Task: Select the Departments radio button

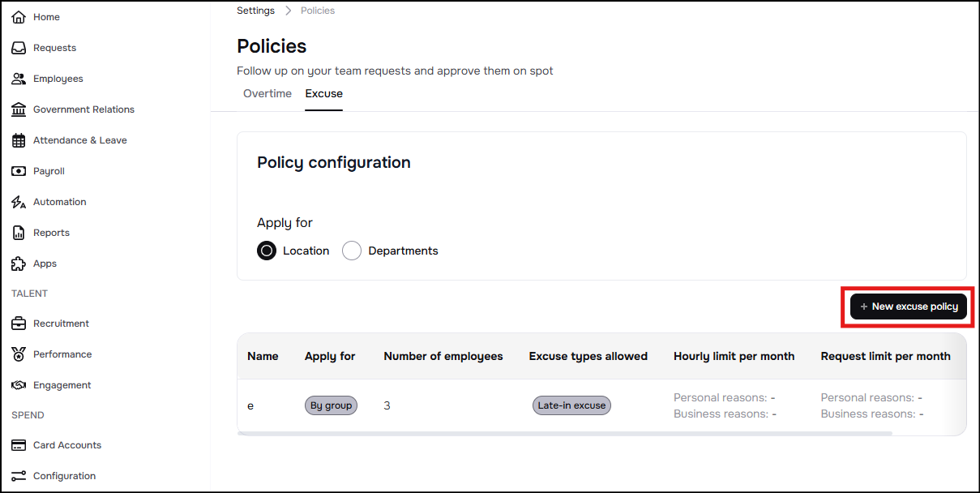Action: click(352, 251)
